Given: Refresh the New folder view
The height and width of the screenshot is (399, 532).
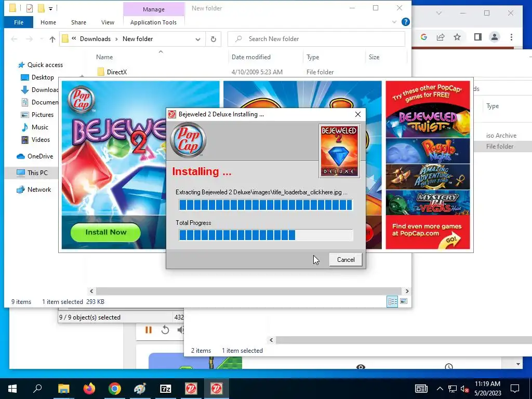Looking at the screenshot, I should (x=214, y=39).
